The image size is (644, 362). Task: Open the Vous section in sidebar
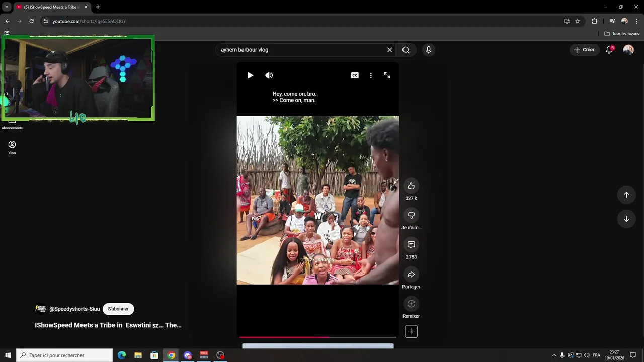(x=12, y=147)
